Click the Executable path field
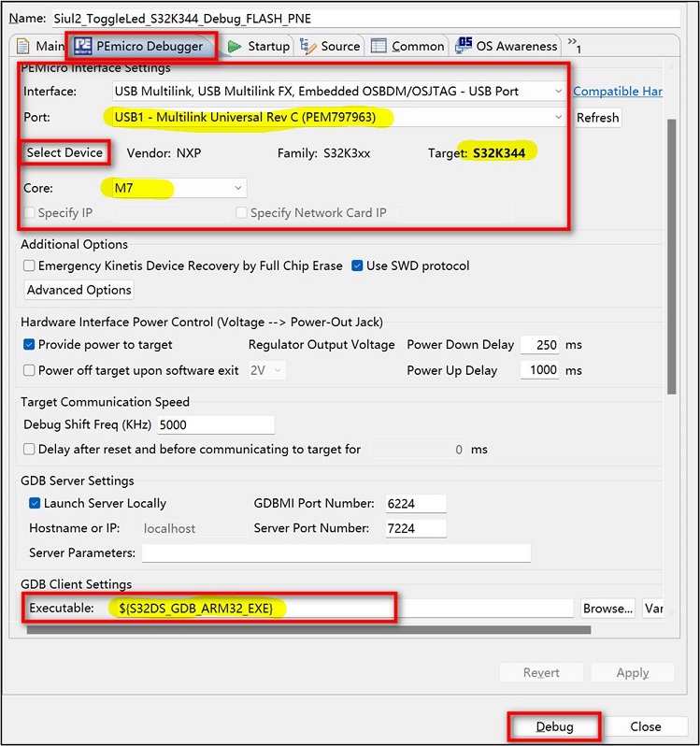Viewport: 700px width, 746px height. [341, 609]
